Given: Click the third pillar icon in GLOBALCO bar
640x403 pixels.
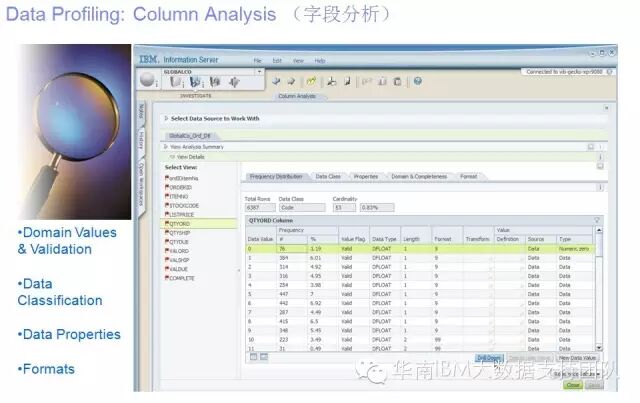Looking at the screenshot, I should [x=215, y=82].
